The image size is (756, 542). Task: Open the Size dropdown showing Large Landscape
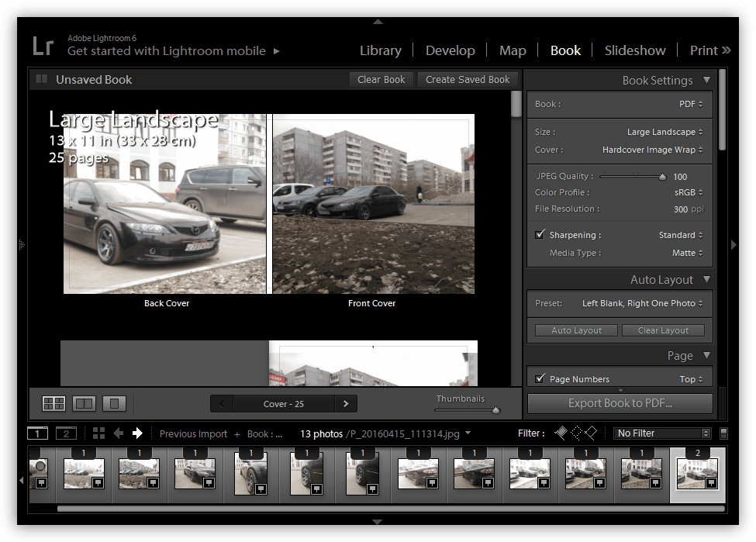coord(665,133)
